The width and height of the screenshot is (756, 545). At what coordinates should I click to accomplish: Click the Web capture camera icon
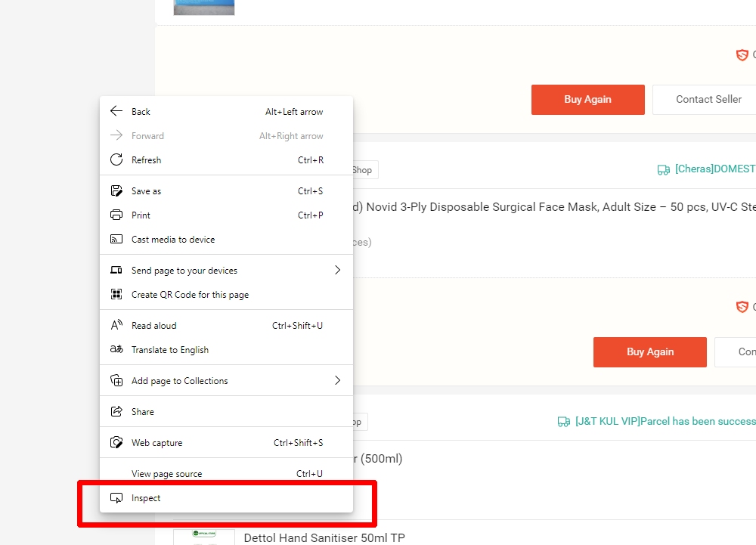click(x=116, y=443)
